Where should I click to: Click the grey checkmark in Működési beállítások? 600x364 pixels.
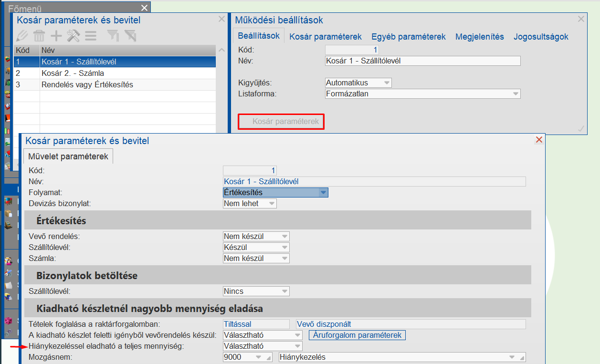point(581,129)
